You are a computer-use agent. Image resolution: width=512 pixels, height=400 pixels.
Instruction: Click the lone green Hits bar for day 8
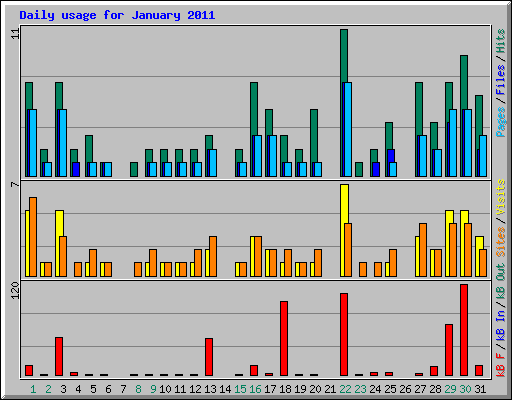[x=134, y=169]
